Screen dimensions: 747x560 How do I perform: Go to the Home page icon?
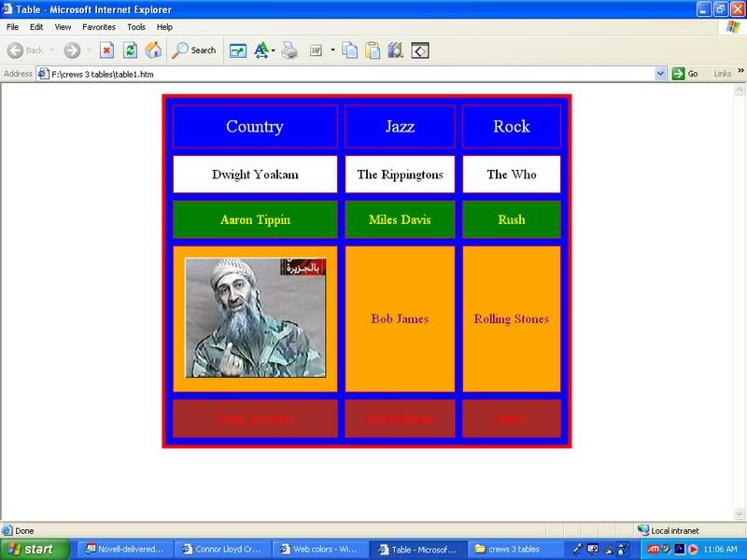(153, 50)
